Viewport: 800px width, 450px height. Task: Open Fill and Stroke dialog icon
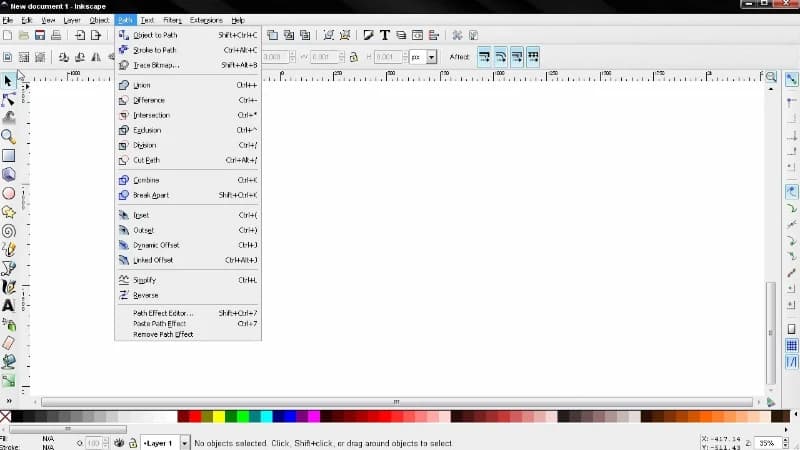368,35
